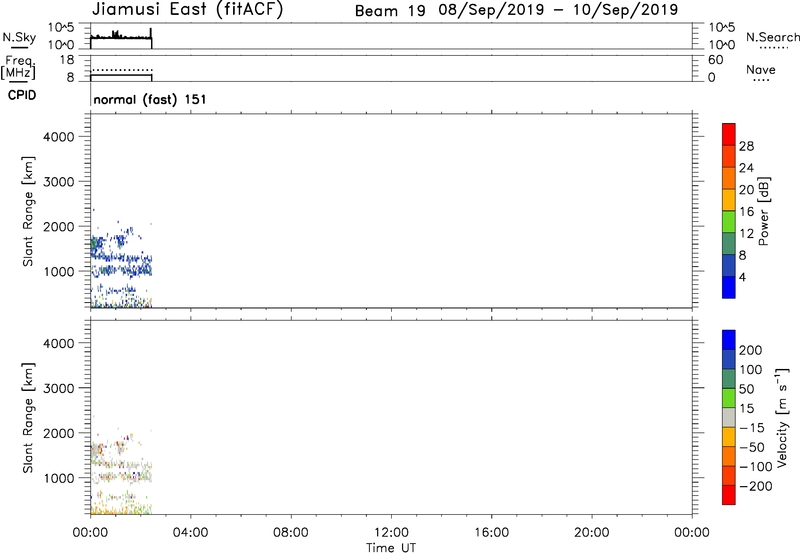Click power scale value '28'
The height and width of the screenshot is (554, 800).
[x=746, y=146]
